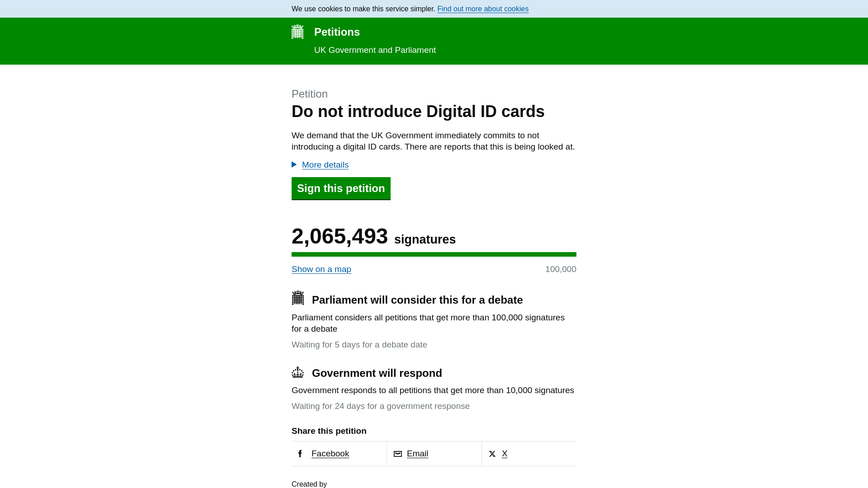Collapse the petition details disclosure

click(x=325, y=165)
